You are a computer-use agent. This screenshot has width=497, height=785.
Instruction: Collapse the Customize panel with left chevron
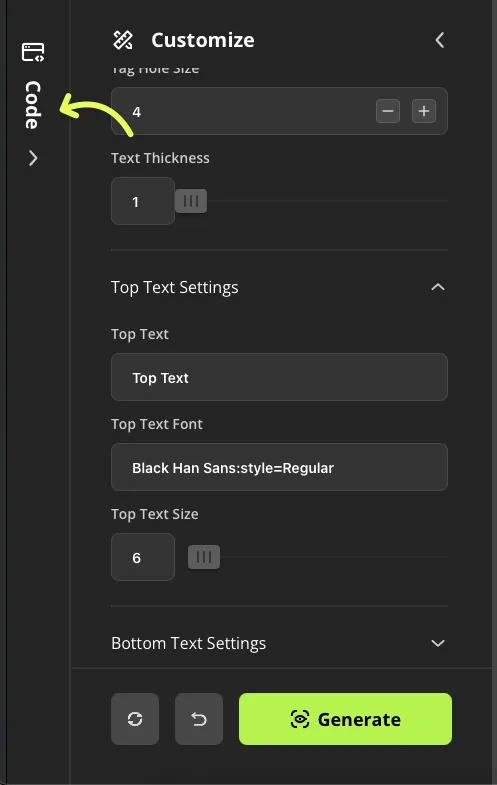[x=439, y=40]
